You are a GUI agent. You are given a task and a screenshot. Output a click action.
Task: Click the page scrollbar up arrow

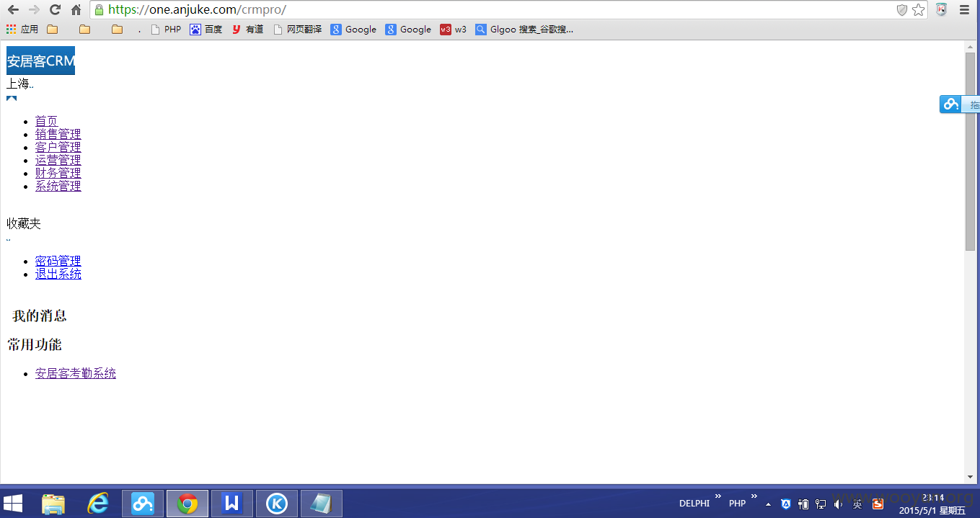tap(970, 46)
